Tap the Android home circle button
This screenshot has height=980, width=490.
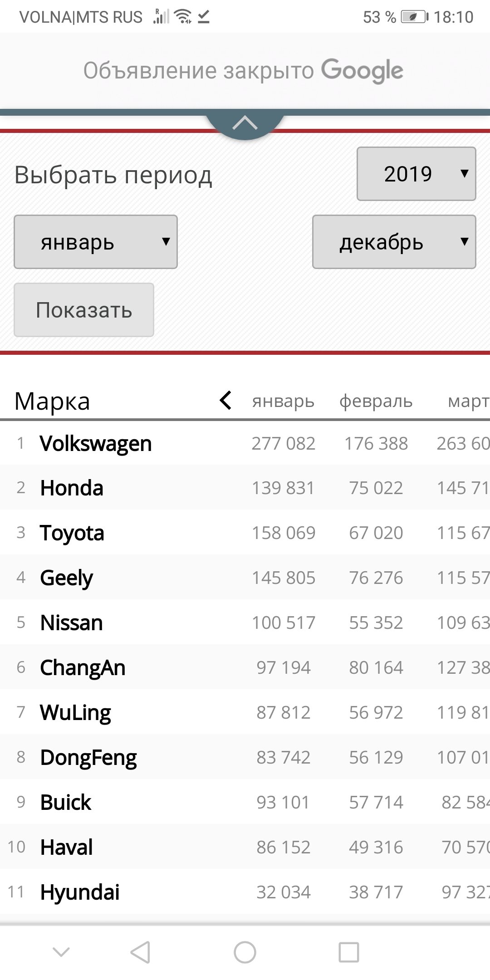(245, 952)
